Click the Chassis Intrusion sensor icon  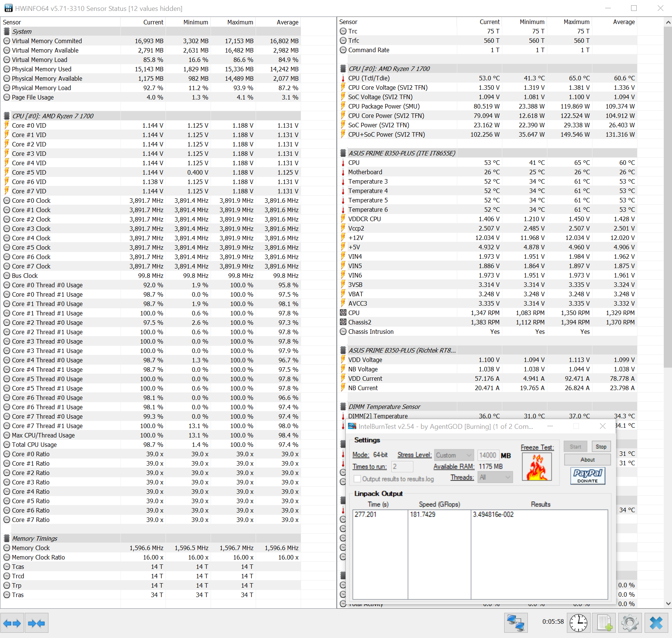[x=343, y=332]
